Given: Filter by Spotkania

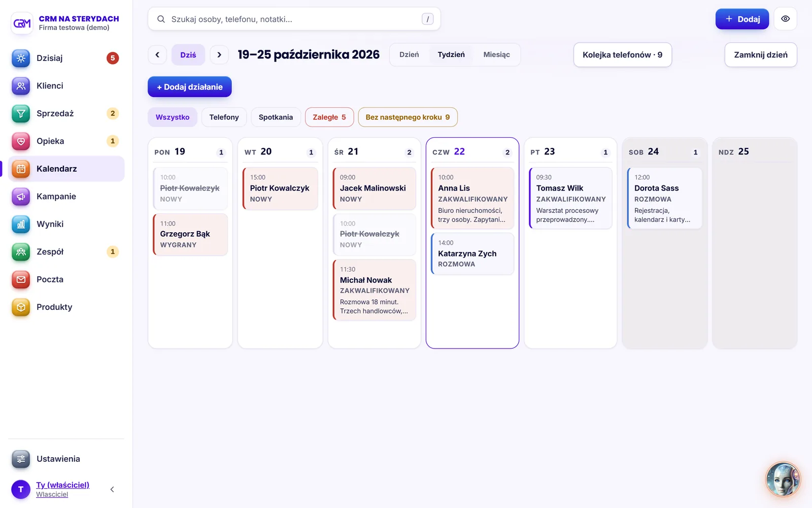Looking at the screenshot, I should (276, 117).
